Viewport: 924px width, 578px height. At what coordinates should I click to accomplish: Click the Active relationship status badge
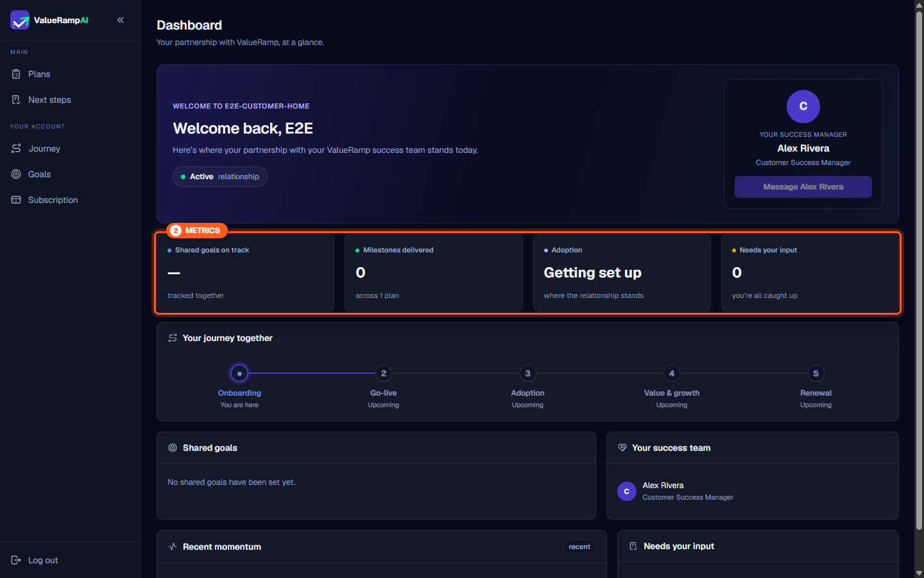(220, 177)
